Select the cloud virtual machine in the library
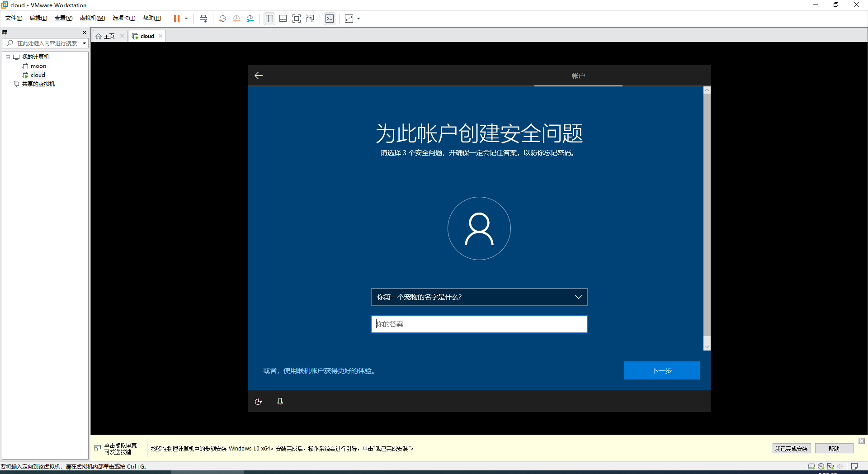 [38, 75]
